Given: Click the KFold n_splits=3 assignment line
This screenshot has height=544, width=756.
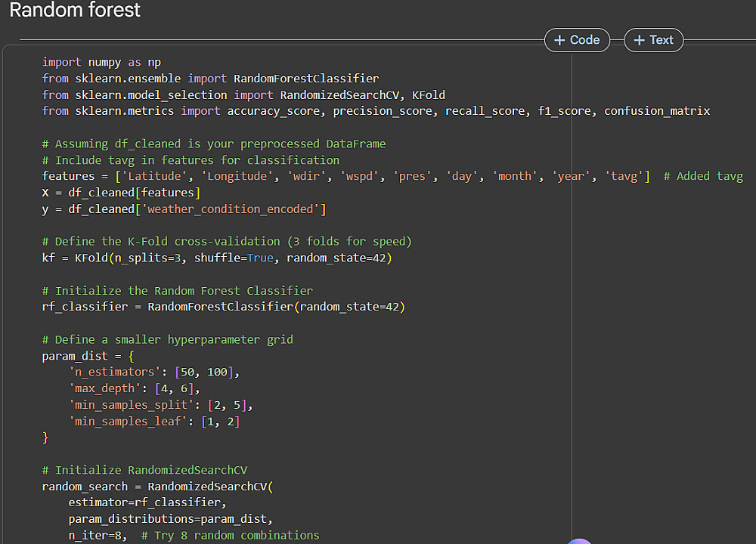Looking at the screenshot, I should coord(217,258).
